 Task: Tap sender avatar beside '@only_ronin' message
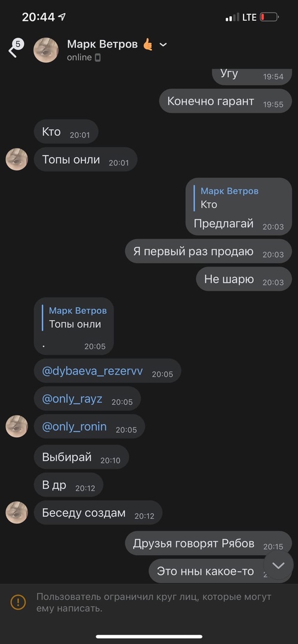point(17,426)
